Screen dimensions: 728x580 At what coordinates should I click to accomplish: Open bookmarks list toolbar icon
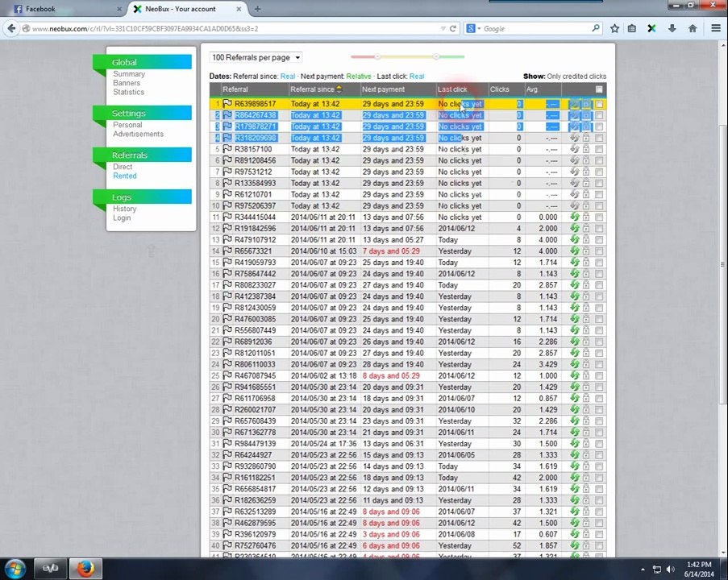pos(632,28)
